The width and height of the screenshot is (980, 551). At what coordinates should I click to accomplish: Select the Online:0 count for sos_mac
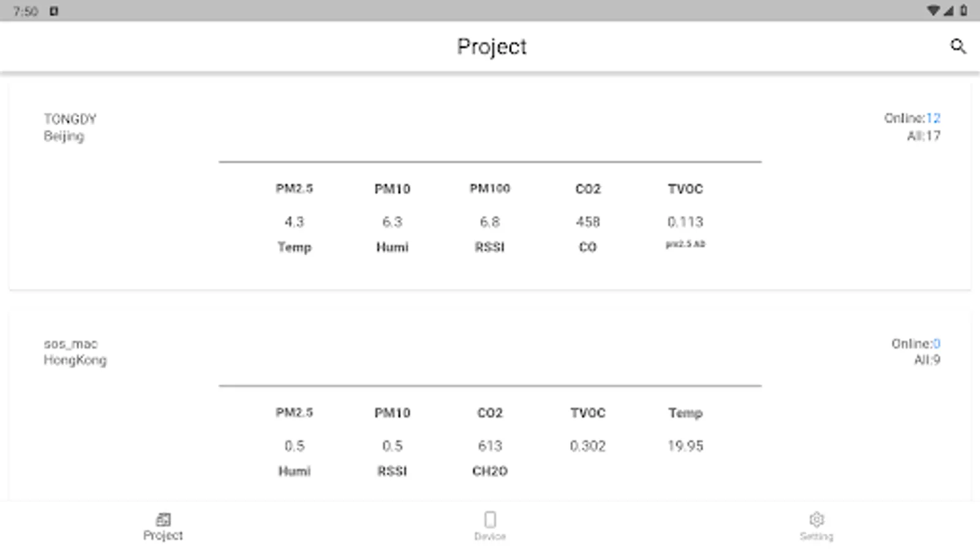point(916,343)
